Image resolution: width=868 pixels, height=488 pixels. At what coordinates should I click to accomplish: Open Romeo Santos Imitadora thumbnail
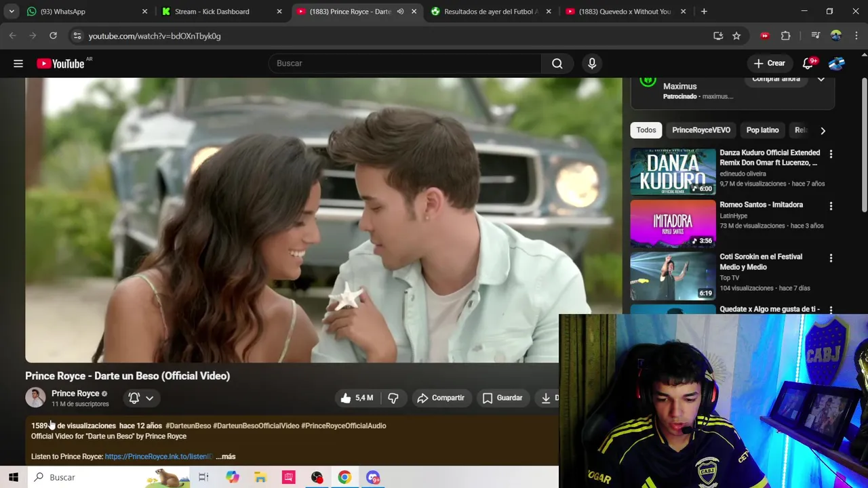click(x=673, y=223)
